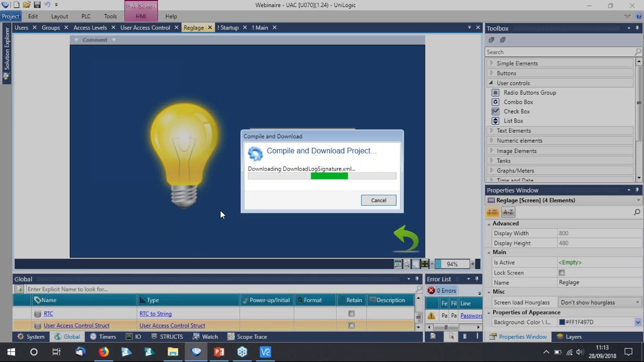Click the background color swatch #FF1F497D
Image resolution: width=644 pixels, height=362 pixels.
pyautogui.click(x=562, y=322)
